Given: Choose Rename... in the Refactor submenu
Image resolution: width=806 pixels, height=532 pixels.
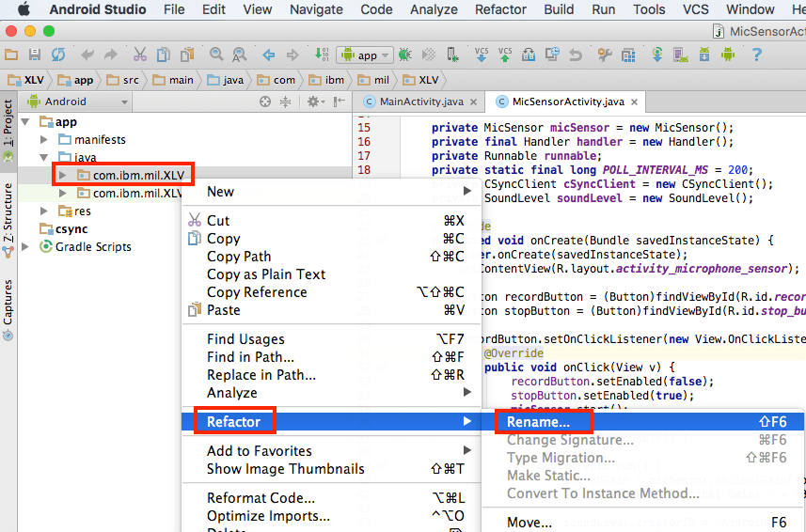Looking at the screenshot, I should coord(642,422).
